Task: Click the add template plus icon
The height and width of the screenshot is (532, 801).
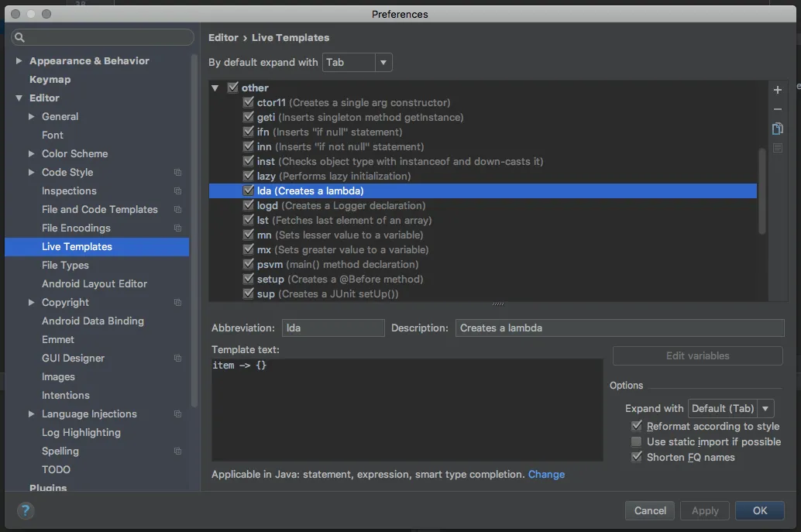Action: 778,90
